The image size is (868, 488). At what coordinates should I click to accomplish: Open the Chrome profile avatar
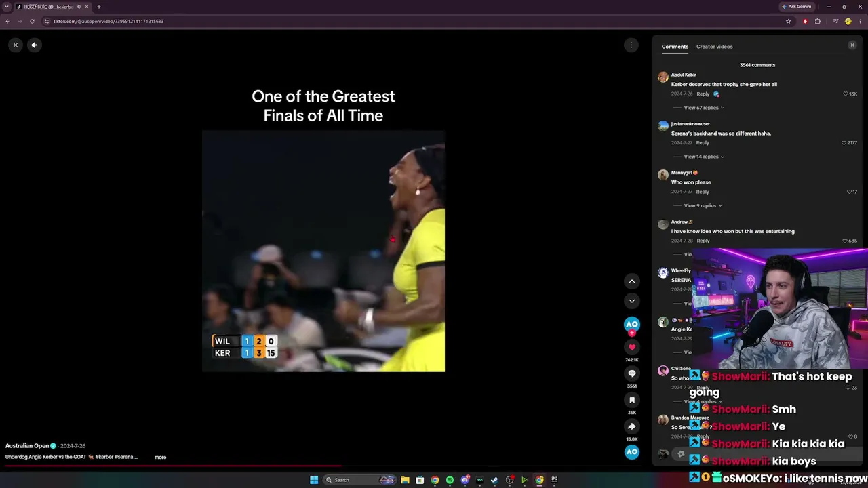tap(848, 21)
